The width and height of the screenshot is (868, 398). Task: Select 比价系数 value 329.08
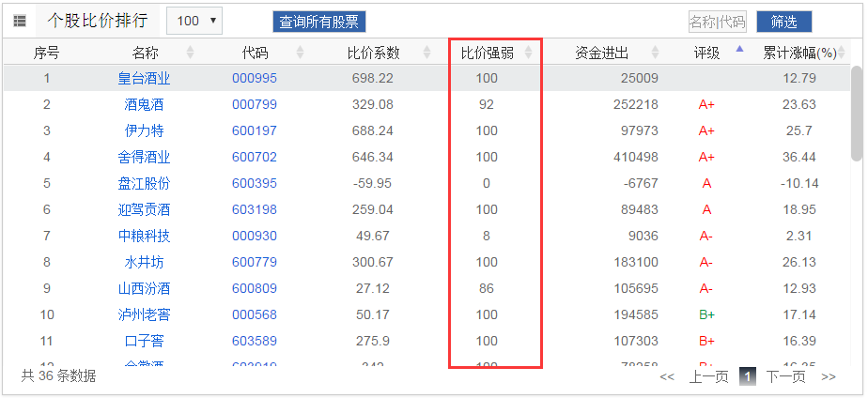pyautogui.click(x=373, y=104)
